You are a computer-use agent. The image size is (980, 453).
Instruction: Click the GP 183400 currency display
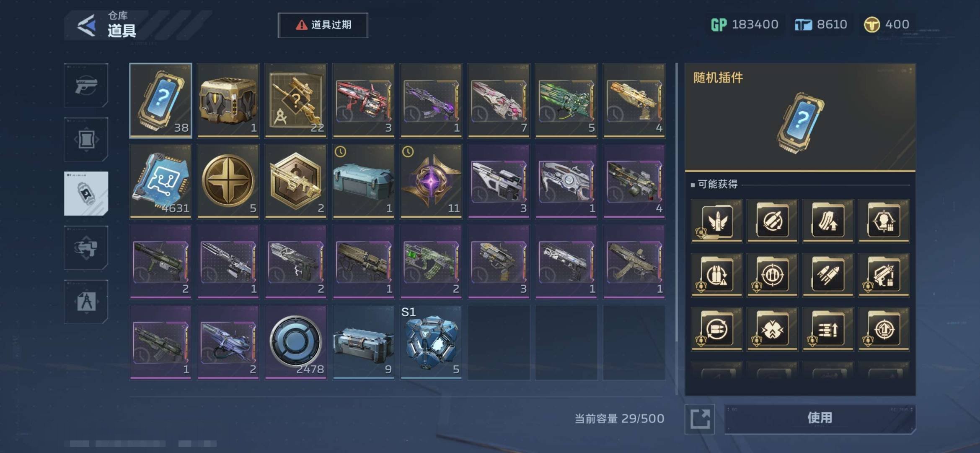point(745,25)
